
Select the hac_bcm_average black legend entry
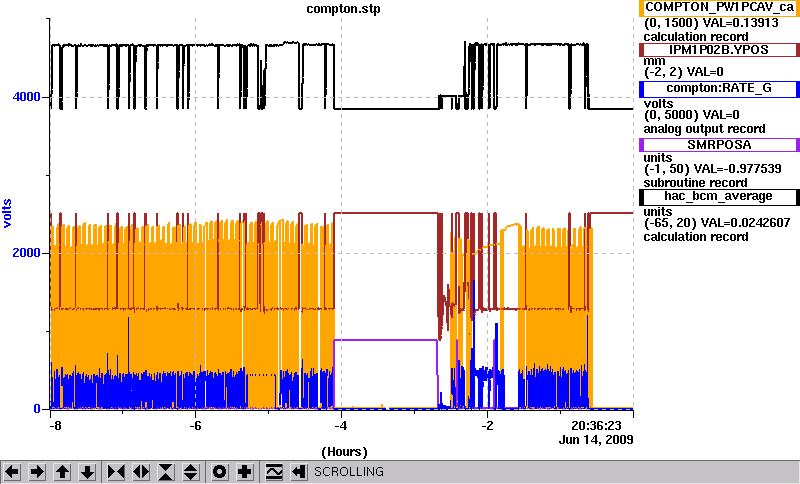(x=719, y=197)
